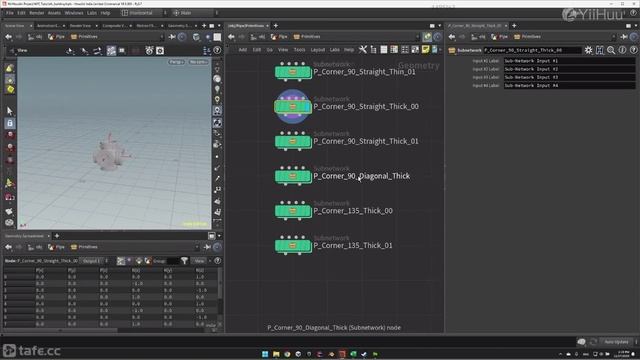Toggle pin on geometry spreadsheet pane
Screen dimensions: 640x360
pyautogui.click(x=207, y=247)
